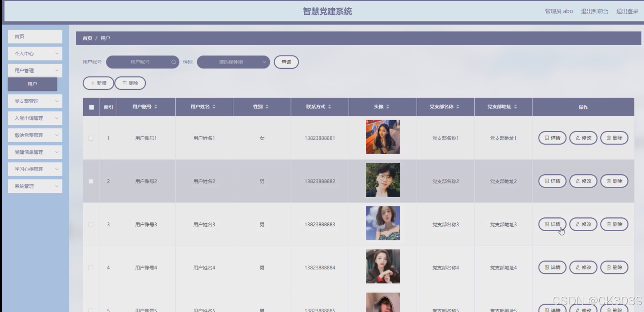The image size is (644, 312).
Task: Toggle the select-all checkbox in table header
Action: 91,107
